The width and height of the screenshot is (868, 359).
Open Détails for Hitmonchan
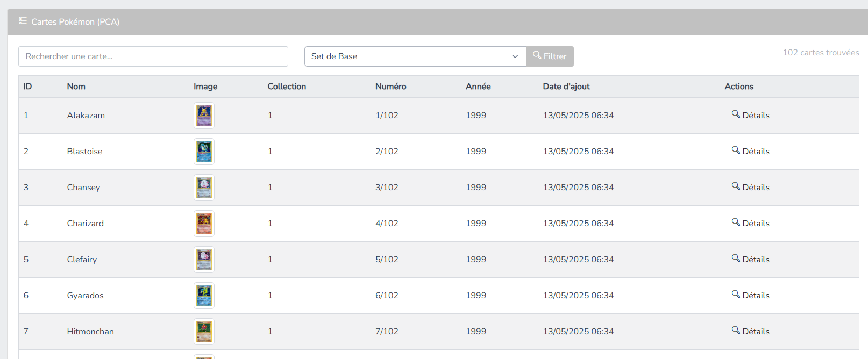pyautogui.click(x=750, y=331)
